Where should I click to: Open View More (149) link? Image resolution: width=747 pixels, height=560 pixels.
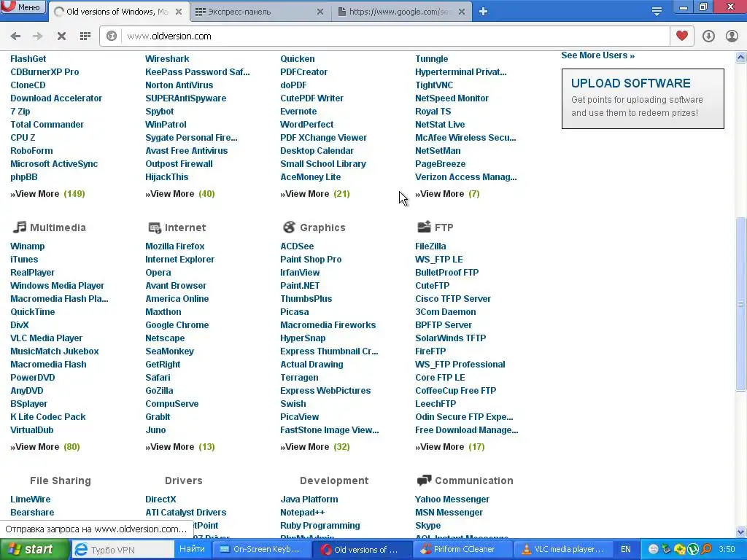point(47,194)
